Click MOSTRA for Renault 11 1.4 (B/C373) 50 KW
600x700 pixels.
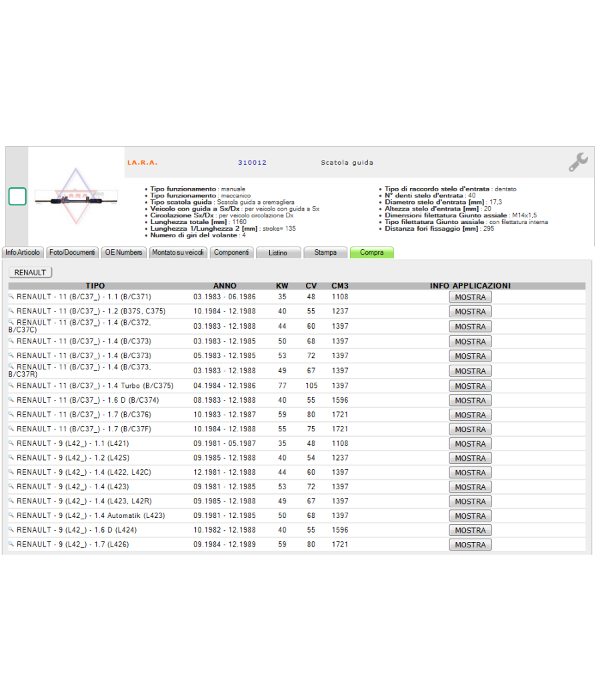coord(470,341)
